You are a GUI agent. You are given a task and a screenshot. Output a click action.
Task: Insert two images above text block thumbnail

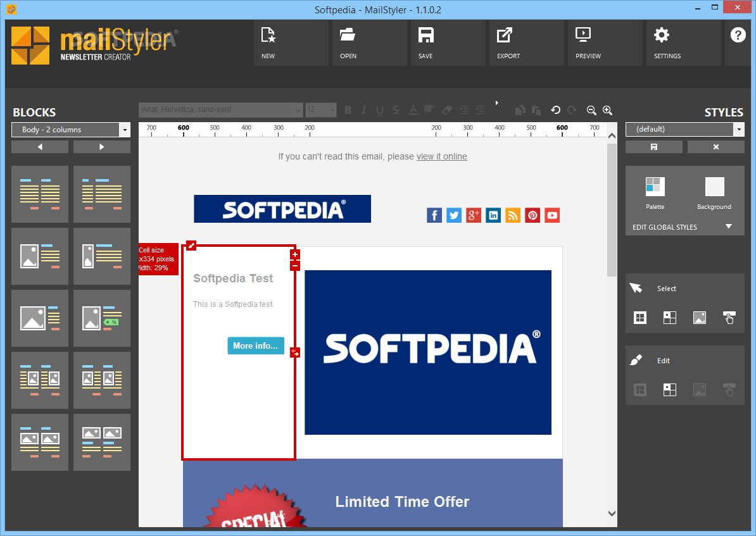click(x=102, y=442)
